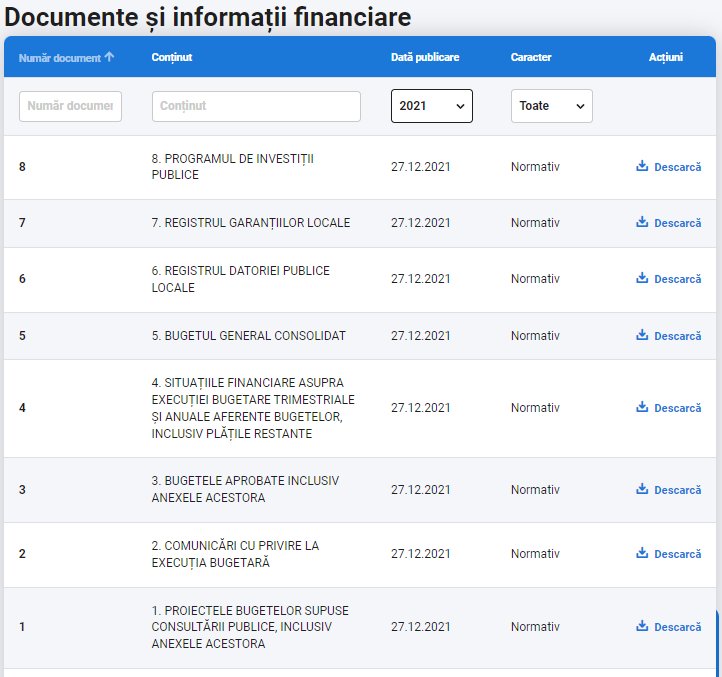Focus the Conținut search field
This screenshot has width=722, height=677.
pos(256,106)
